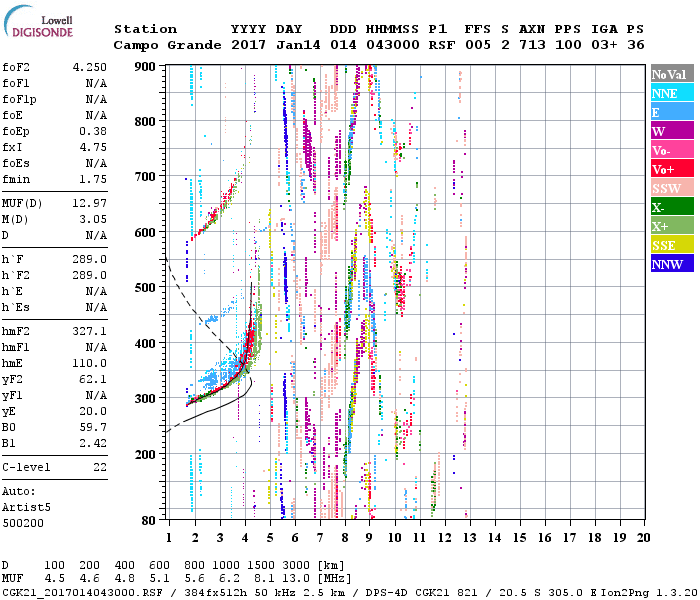700x600 pixels.
Task: Click the Artist5 auto-scaling label
Action: [x=27, y=507]
